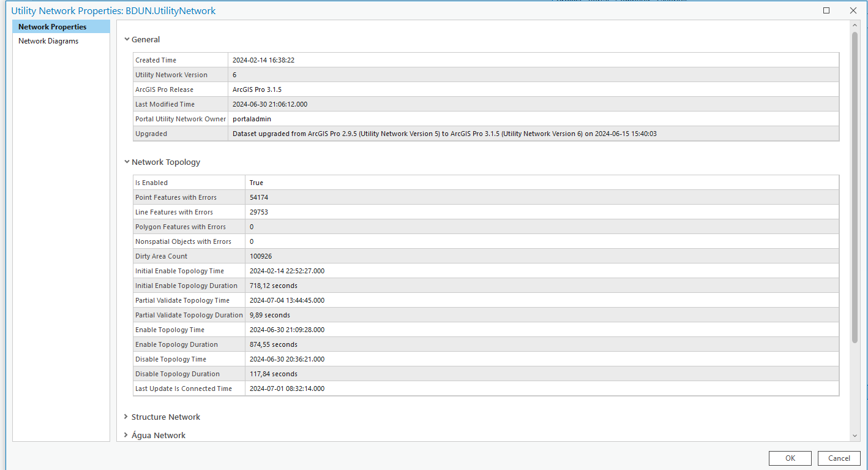868x470 pixels.
Task: Select the 117,84 seconds duration value
Action: pos(274,374)
